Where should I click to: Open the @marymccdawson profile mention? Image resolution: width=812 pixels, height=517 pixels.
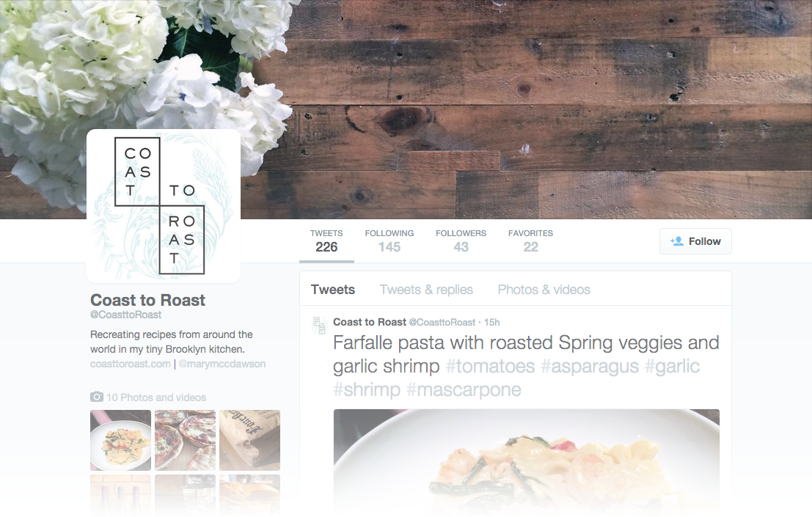[222, 364]
